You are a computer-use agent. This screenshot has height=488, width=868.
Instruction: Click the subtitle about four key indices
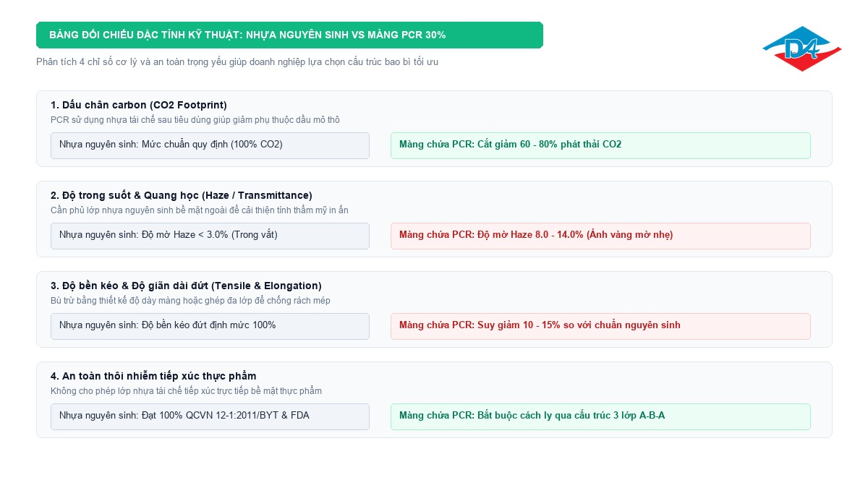(237, 62)
